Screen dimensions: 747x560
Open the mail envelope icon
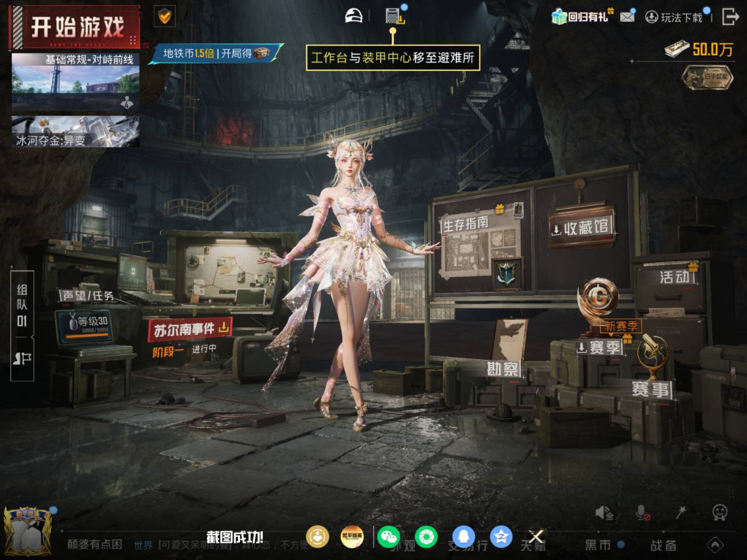(627, 17)
